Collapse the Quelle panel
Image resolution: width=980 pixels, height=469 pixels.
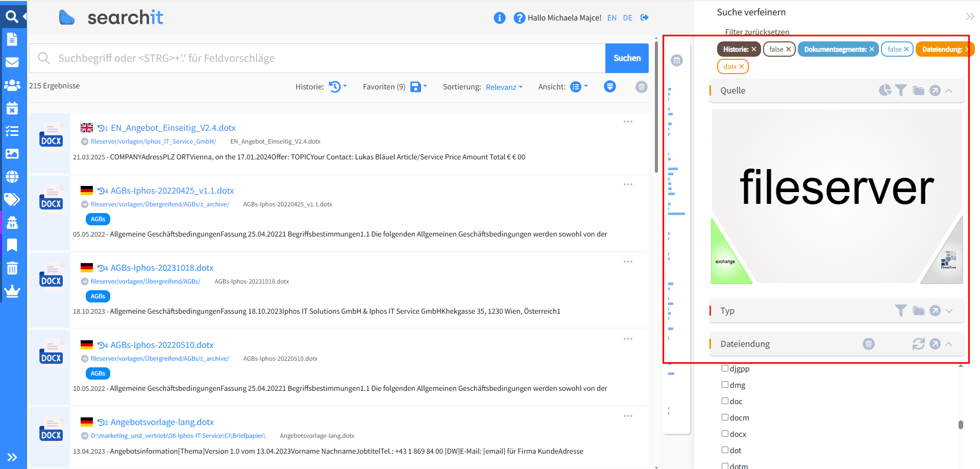point(949,90)
